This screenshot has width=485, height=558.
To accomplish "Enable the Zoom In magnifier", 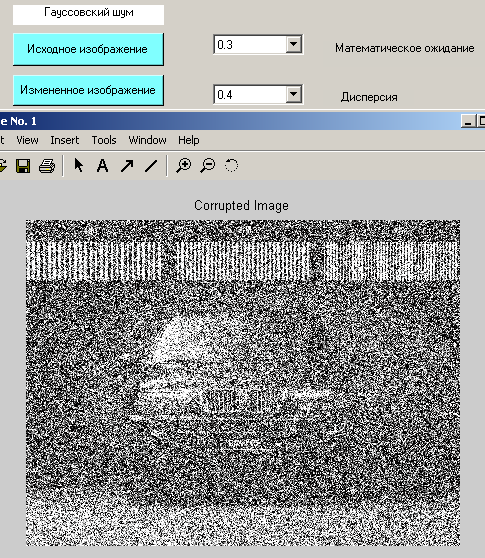I will pyautogui.click(x=184, y=165).
